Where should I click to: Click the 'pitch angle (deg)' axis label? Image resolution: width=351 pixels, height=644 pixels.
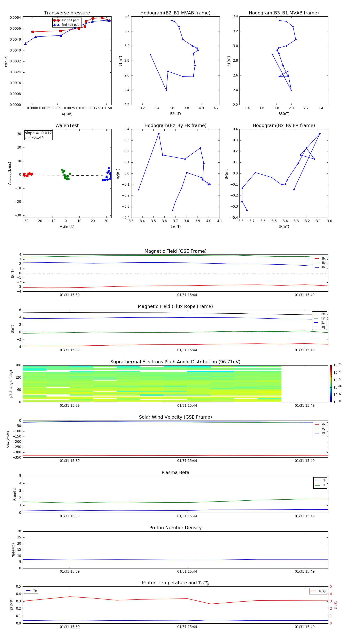11,384
